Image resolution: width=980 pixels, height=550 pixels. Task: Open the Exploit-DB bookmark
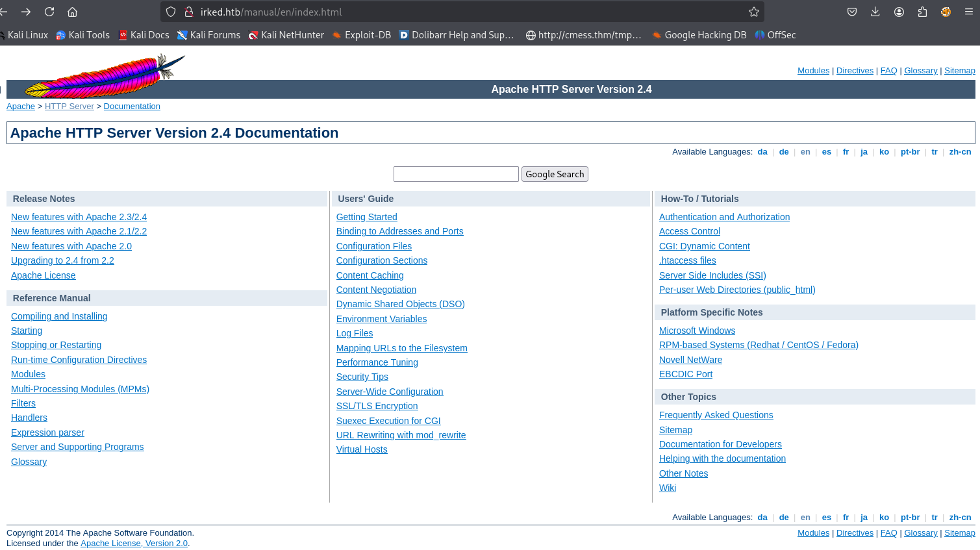(362, 35)
